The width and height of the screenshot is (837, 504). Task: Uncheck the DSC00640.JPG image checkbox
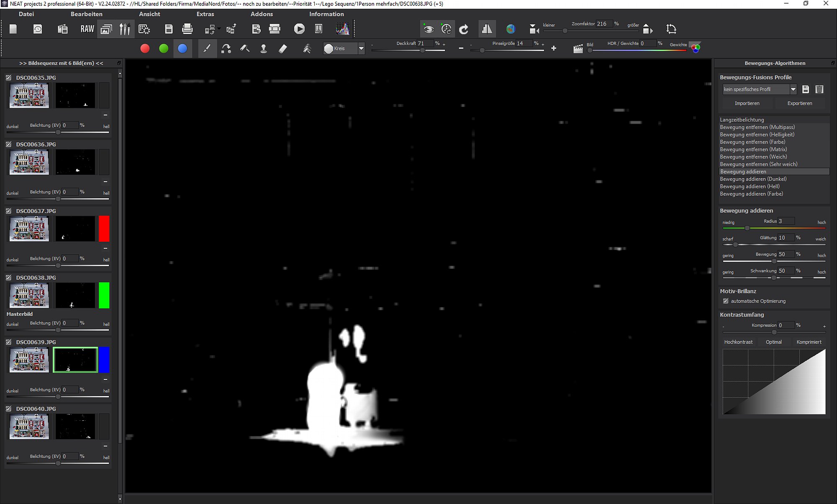(x=8, y=409)
